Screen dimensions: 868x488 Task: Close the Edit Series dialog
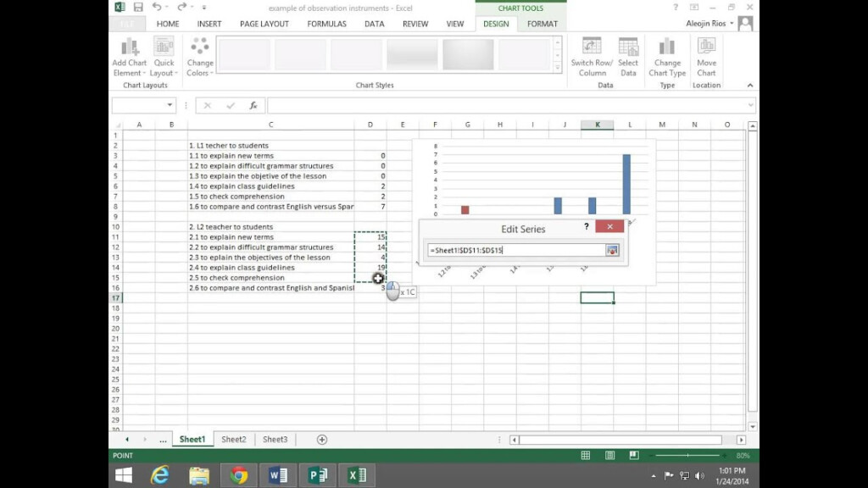pyautogui.click(x=609, y=227)
